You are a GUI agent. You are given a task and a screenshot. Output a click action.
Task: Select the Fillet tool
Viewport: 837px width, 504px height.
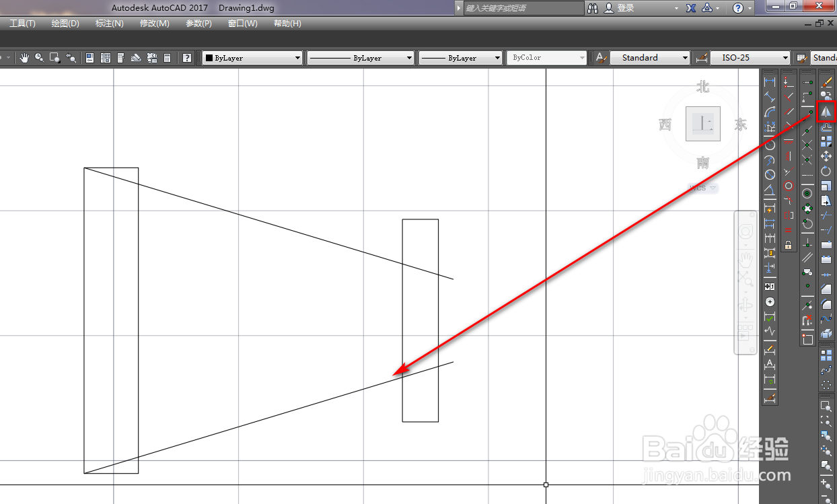click(826, 304)
